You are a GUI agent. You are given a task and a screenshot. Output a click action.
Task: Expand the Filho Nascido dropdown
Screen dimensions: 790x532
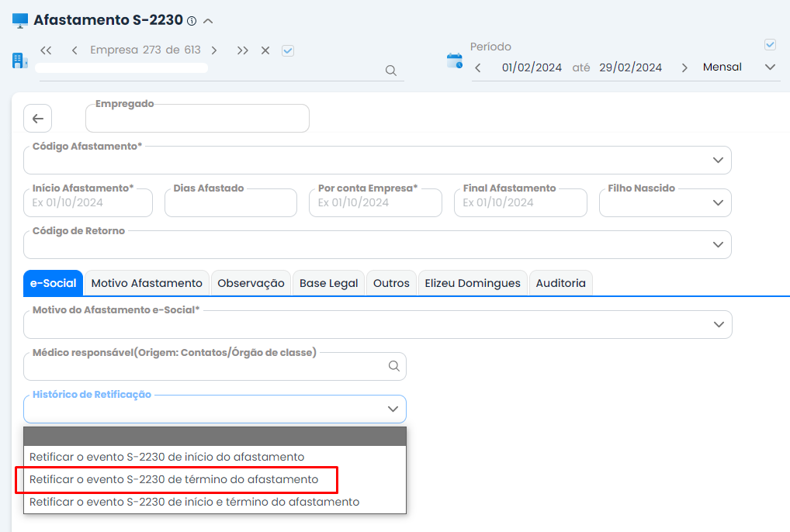[720, 202]
